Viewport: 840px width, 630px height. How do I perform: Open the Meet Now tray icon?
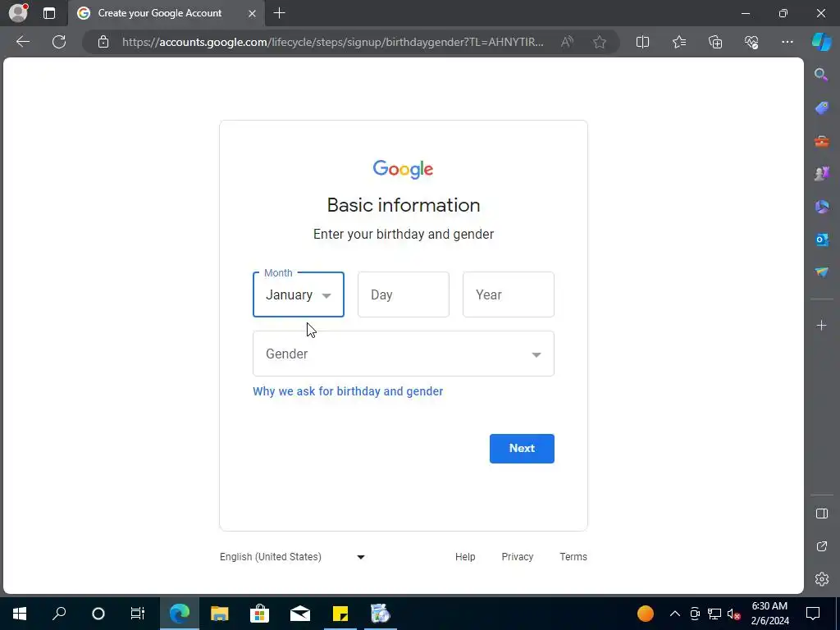(x=695, y=614)
